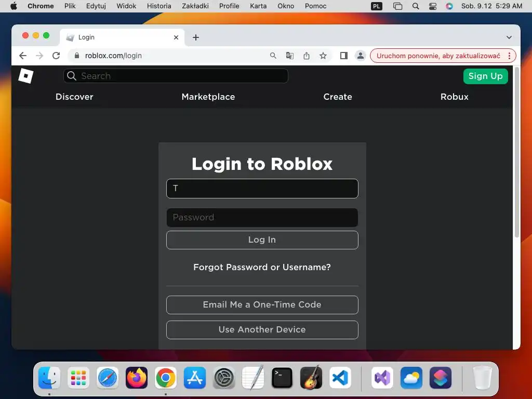The image size is (532, 399).
Task: Close the Login tab
Action: tap(176, 37)
